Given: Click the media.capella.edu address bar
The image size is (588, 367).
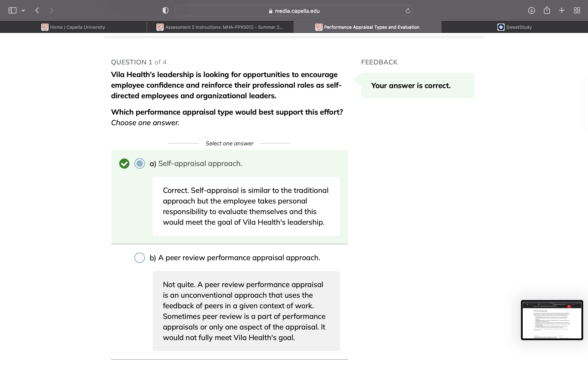Looking at the screenshot, I should coord(294,11).
